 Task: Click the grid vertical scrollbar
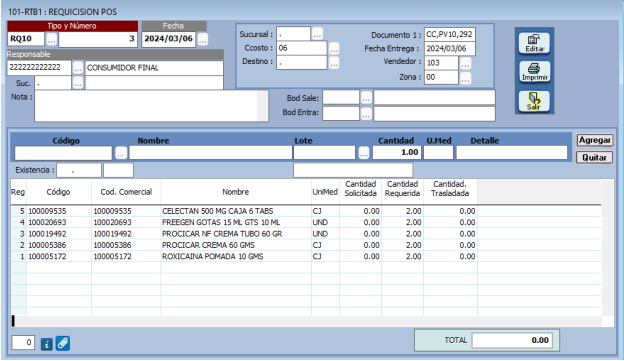pos(607,248)
